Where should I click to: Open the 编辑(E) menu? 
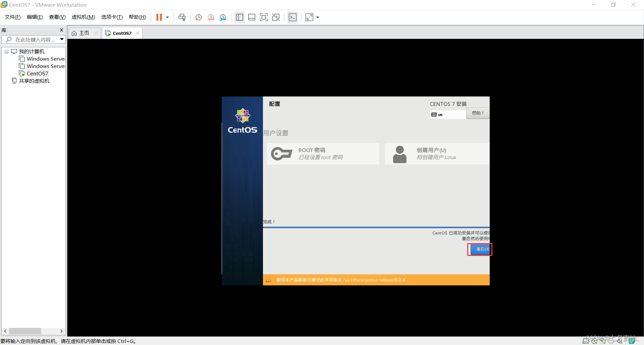pos(35,17)
